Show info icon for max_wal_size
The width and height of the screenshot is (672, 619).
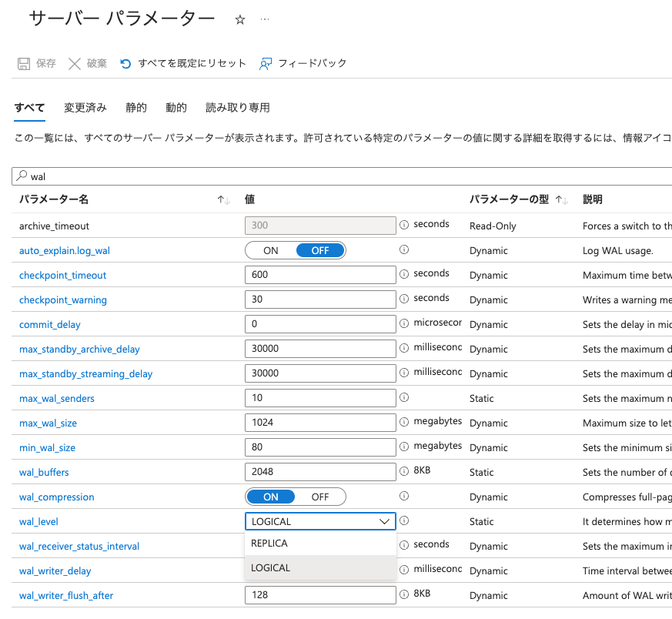(x=404, y=422)
